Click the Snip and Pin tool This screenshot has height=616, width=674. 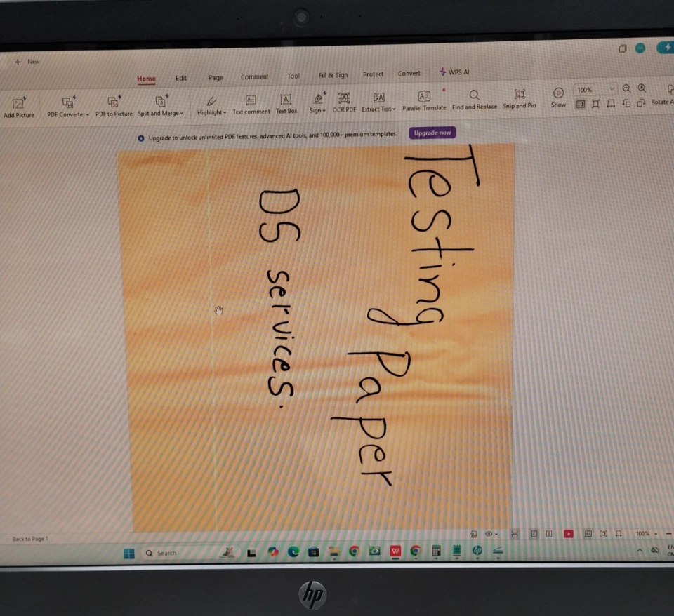coord(520,99)
